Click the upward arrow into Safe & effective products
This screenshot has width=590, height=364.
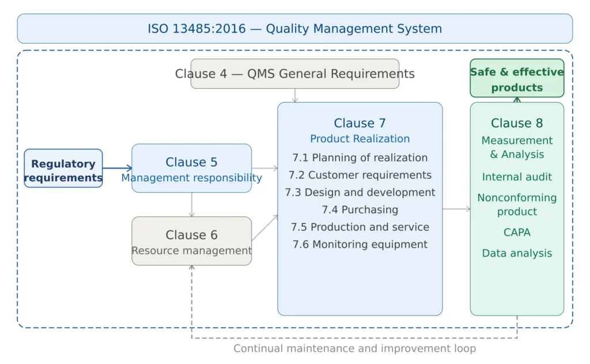517,99
